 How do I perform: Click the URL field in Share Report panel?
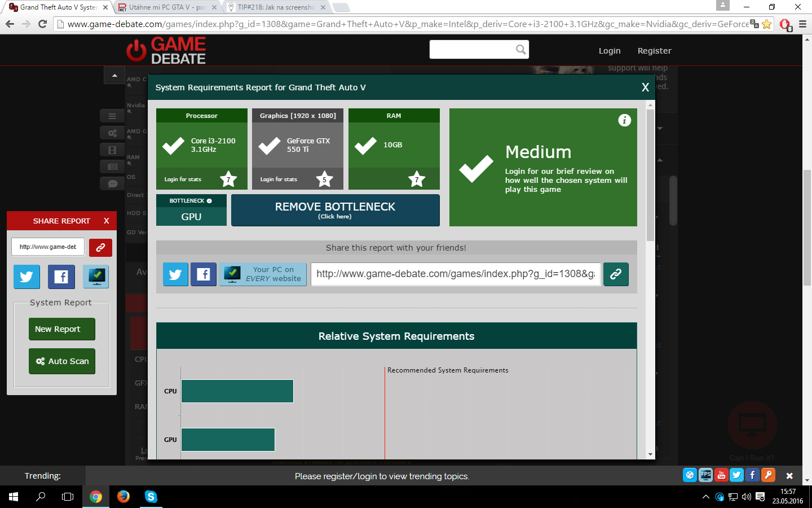(x=48, y=247)
